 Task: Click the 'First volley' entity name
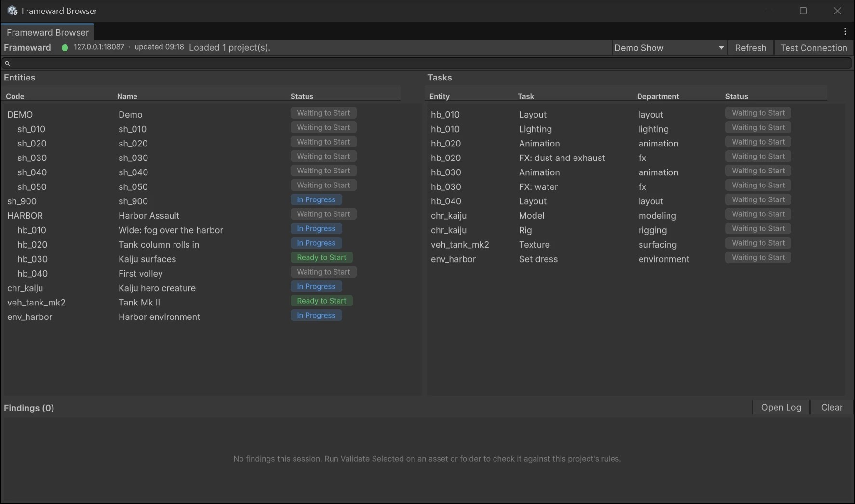click(x=140, y=273)
